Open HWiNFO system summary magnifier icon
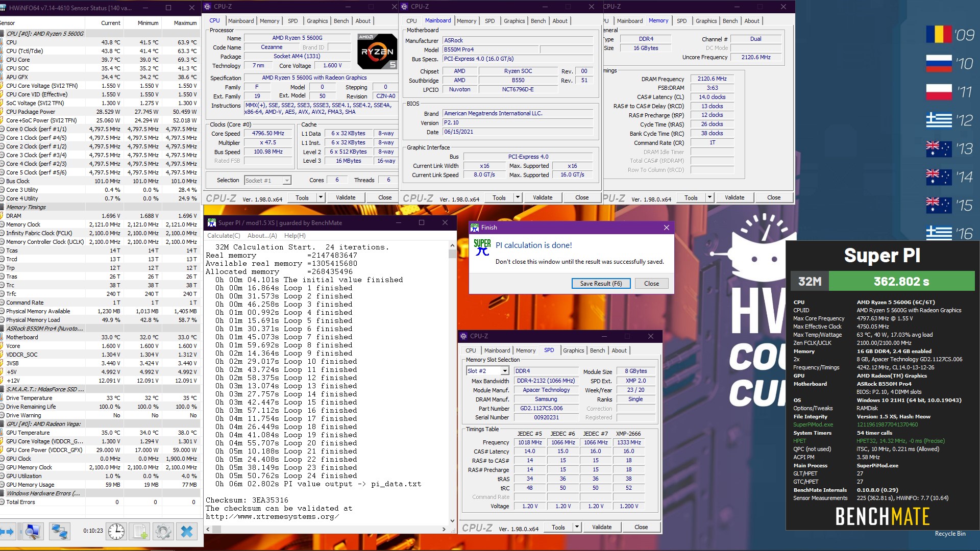 [x=32, y=532]
